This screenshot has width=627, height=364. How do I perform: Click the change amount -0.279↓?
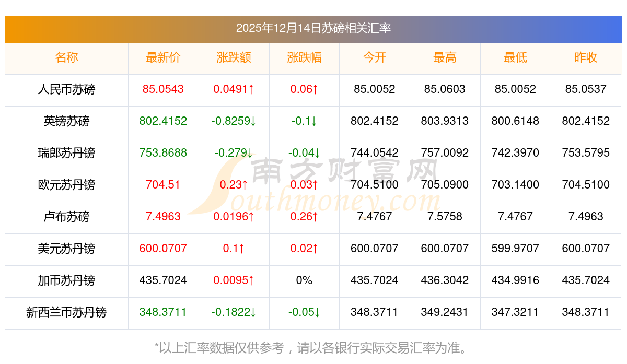coord(234,153)
